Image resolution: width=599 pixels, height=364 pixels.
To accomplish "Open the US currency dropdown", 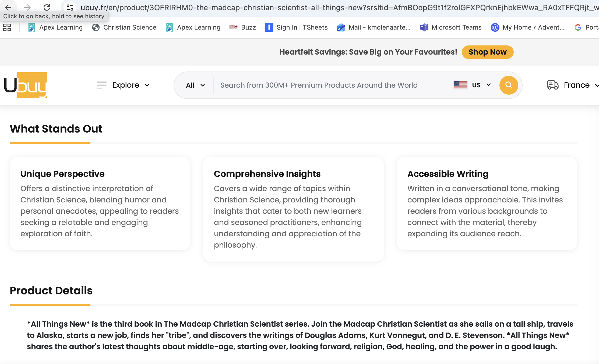I will point(481,85).
